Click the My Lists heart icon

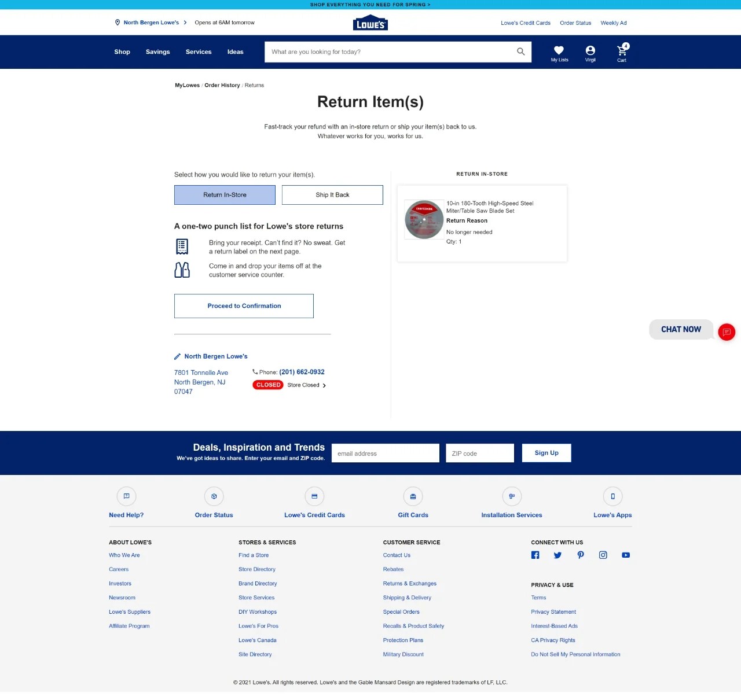pos(559,50)
